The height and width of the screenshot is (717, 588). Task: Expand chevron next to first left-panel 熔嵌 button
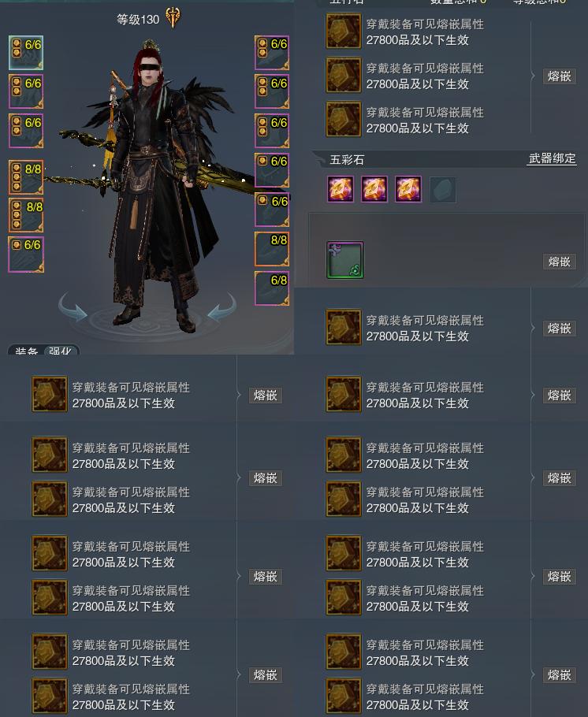238,395
